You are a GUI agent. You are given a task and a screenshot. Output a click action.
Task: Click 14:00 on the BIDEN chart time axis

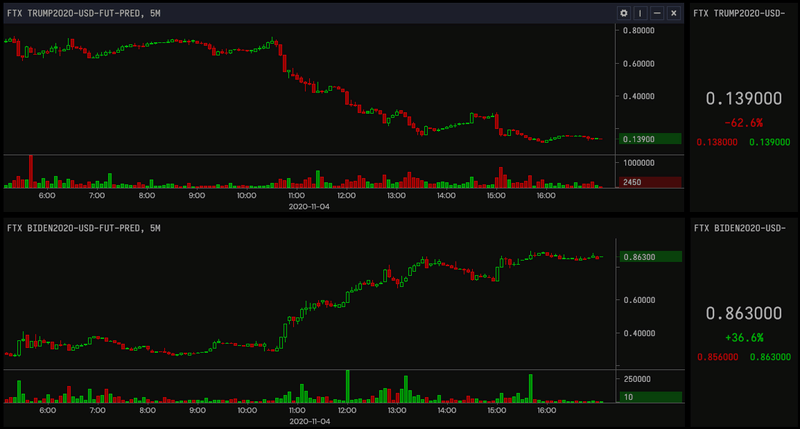click(x=446, y=411)
